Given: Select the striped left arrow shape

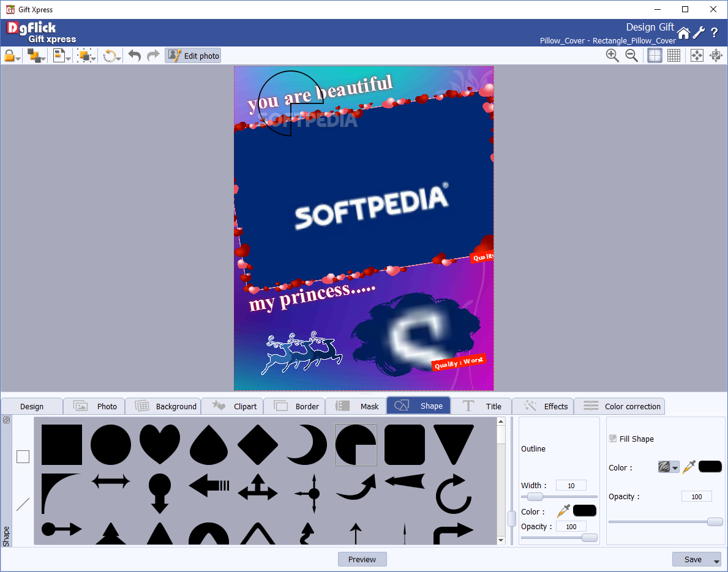Looking at the screenshot, I should click(209, 486).
